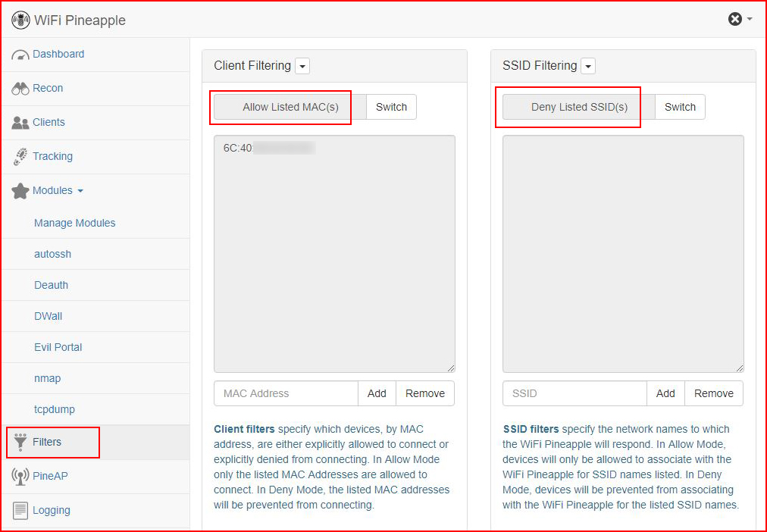Image resolution: width=767 pixels, height=532 pixels.
Task: Click the Clients people icon
Action: (x=20, y=123)
